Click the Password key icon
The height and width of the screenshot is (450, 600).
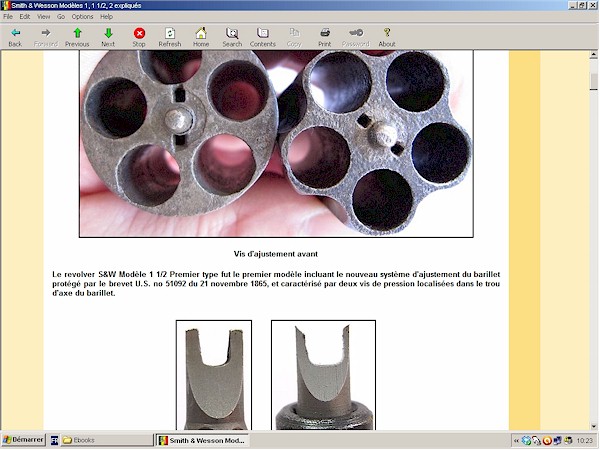click(x=356, y=33)
